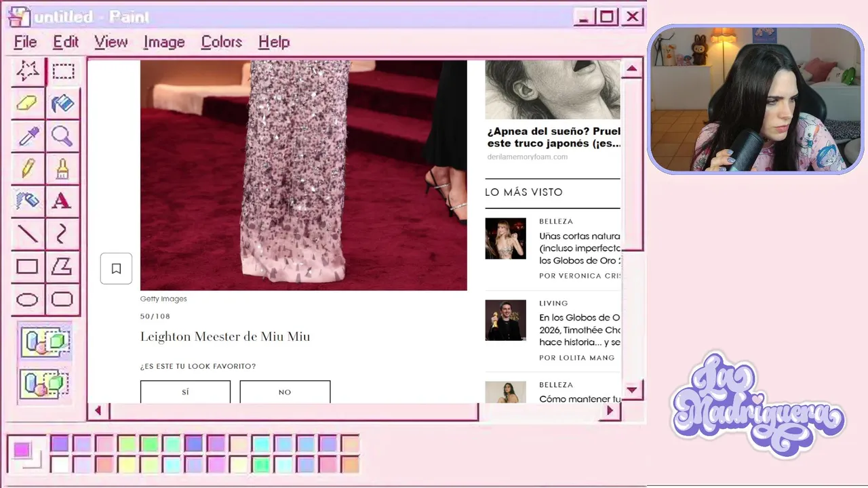
Task: Click the 'Leighton Meester de Miu Miu' caption
Action: tap(225, 337)
